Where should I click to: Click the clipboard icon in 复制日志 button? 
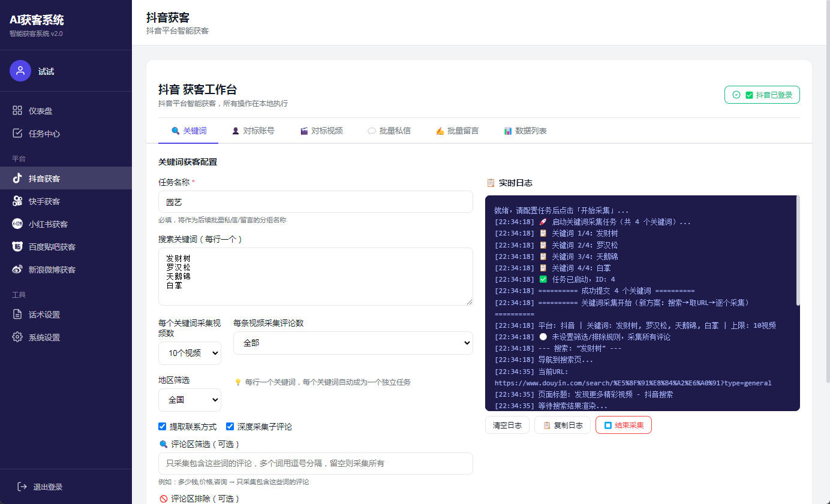point(547,425)
